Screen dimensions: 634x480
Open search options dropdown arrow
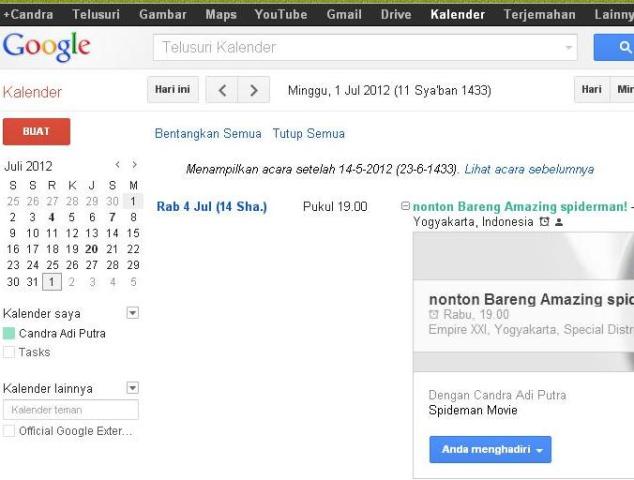tap(568, 48)
